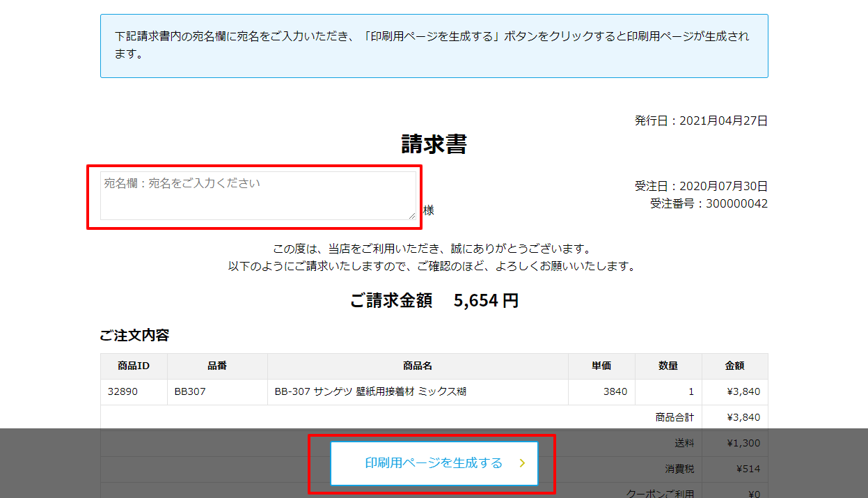Image resolution: width=868 pixels, height=498 pixels.
Task: Click the ご請求金額 5,654 円 total
Action: (434, 301)
